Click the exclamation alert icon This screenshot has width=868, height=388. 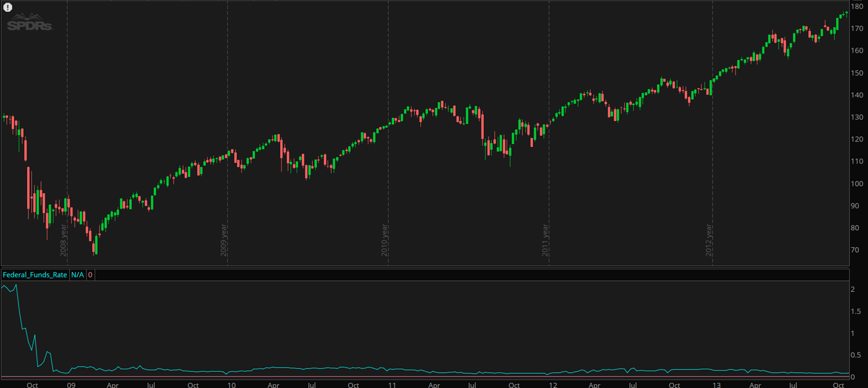[x=8, y=8]
